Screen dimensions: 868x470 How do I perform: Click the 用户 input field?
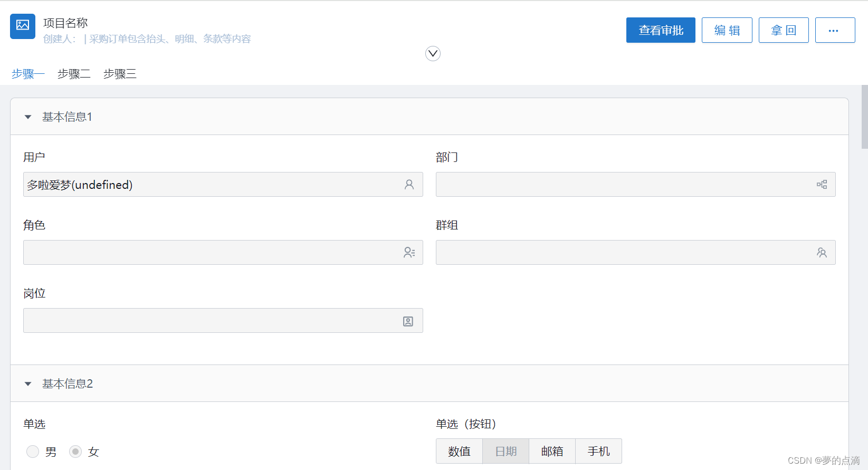[x=223, y=185]
